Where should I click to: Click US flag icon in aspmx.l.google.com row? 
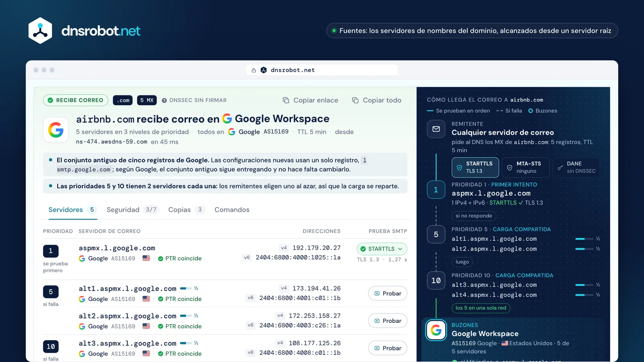146,258
